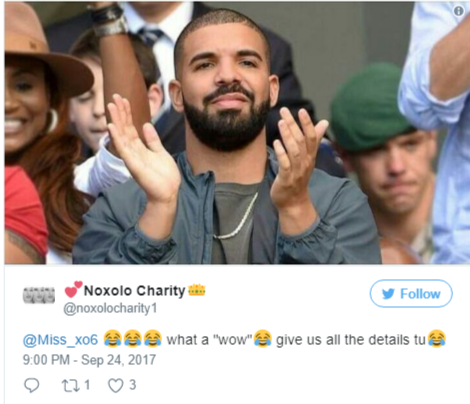Open the clapping man photo
The width and height of the screenshot is (470, 404).
(237, 133)
